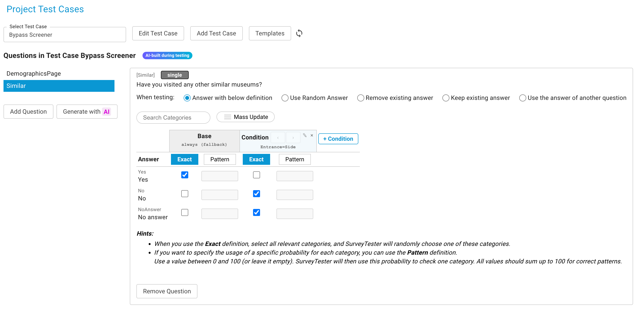
Task: Remove the Entrance=Side condition with the x
Action: coord(312,135)
